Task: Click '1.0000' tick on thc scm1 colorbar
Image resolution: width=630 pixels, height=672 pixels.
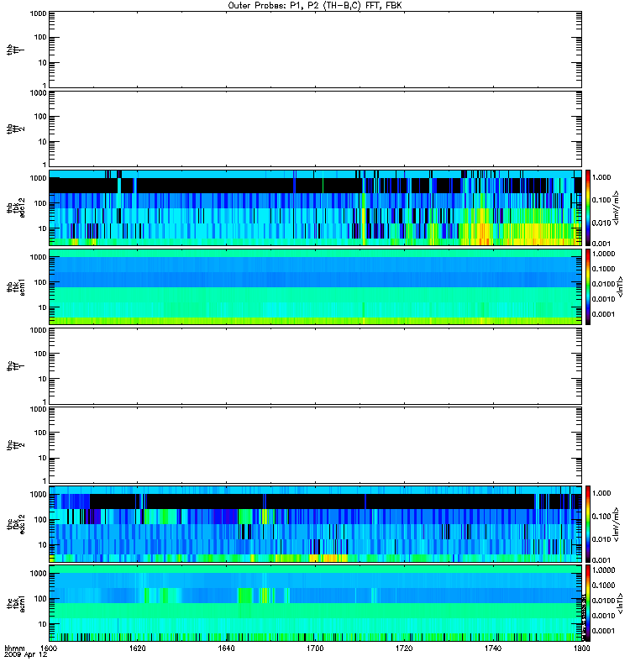Action: (603, 570)
